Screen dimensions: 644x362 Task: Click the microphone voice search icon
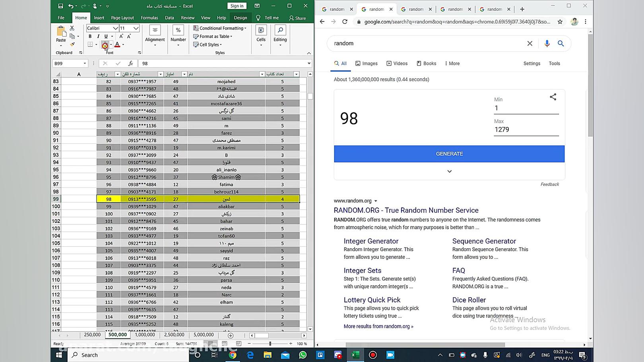click(x=547, y=43)
